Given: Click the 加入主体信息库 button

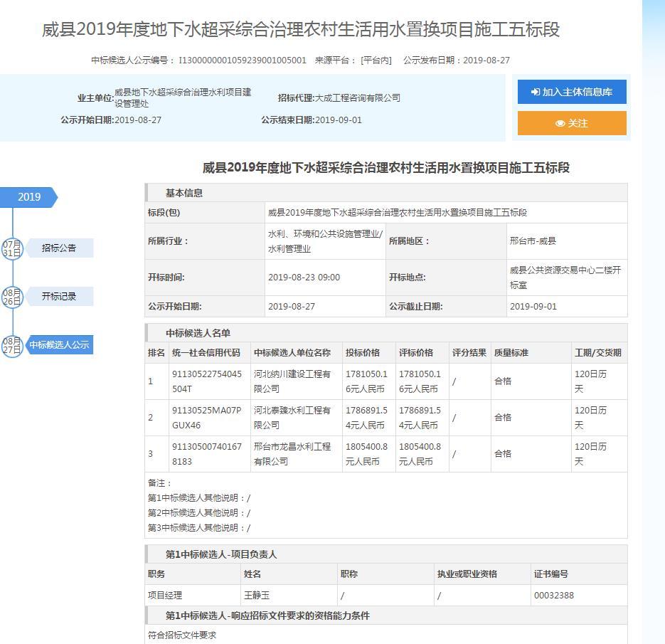Looking at the screenshot, I should pos(572,92).
